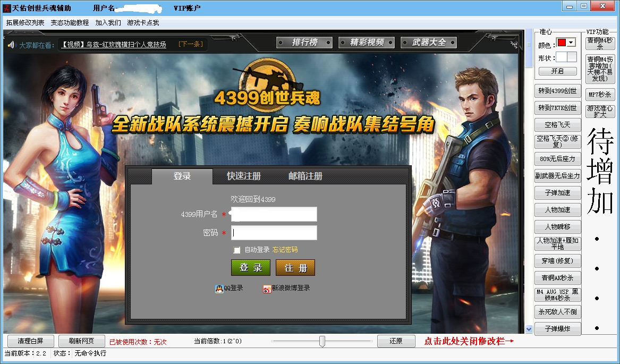Click the 已被使用次数：无次 usage text
This screenshot has height=364, width=620.
pos(138,342)
